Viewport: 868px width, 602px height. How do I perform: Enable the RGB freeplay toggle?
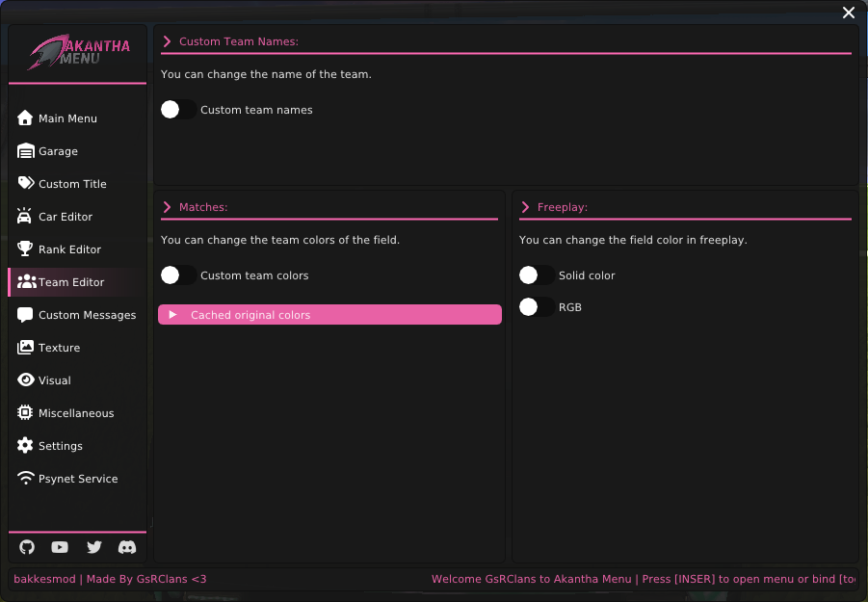(x=537, y=307)
